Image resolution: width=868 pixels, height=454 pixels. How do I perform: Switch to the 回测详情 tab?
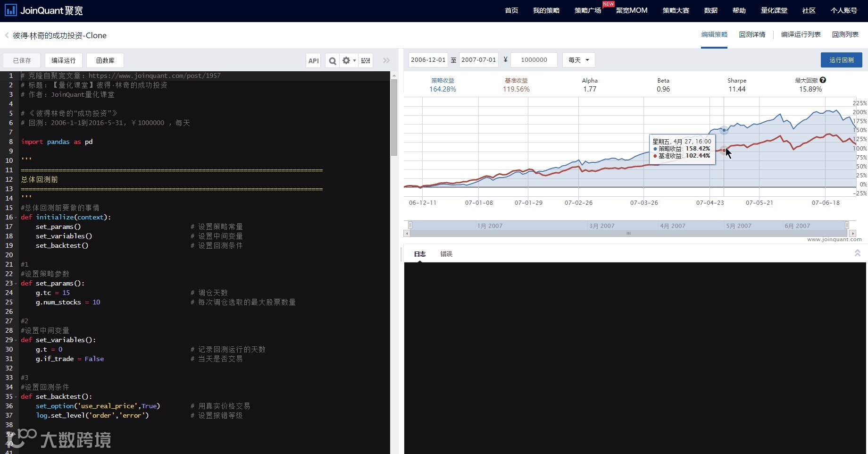(x=752, y=34)
